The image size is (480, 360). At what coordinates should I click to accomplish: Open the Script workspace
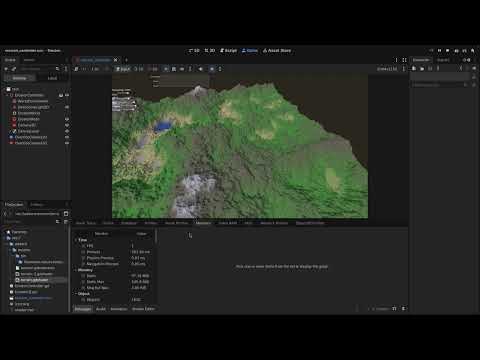228,51
